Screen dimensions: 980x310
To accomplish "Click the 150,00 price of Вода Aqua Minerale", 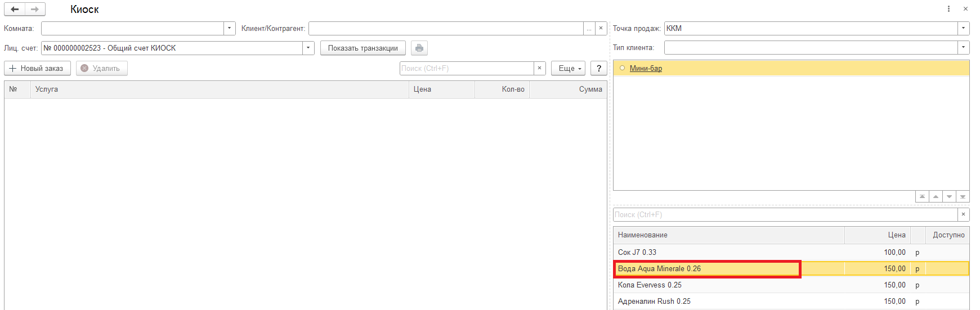I will point(894,268).
